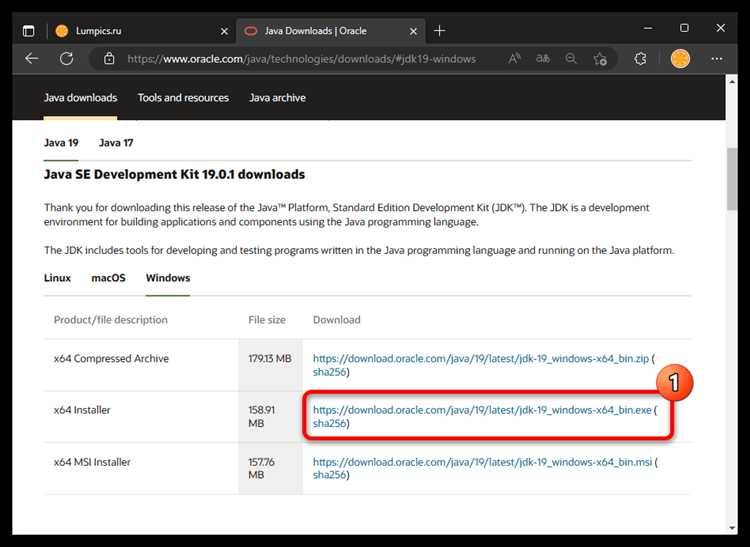Minimize the browser window
This screenshot has width=750, height=547.
[648, 28]
